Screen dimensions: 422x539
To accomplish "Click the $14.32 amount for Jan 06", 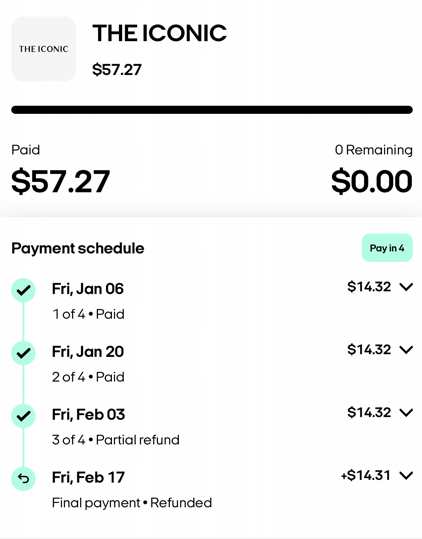I will coord(369,287).
